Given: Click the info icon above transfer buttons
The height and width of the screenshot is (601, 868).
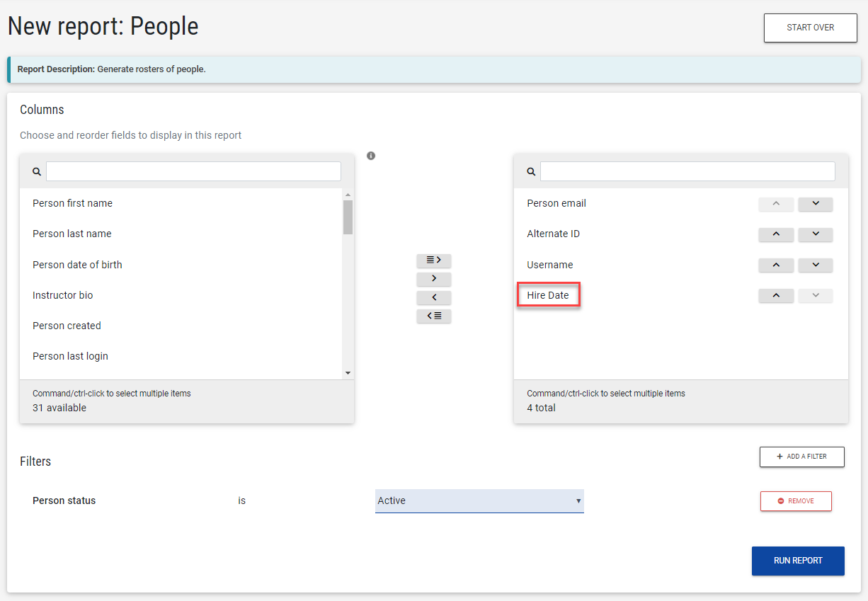Looking at the screenshot, I should click(371, 156).
